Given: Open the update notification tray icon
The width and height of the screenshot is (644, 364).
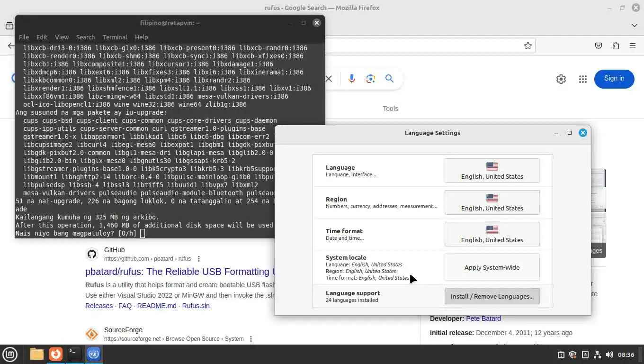Looking at the screenshot, I should tap(561, 355).
